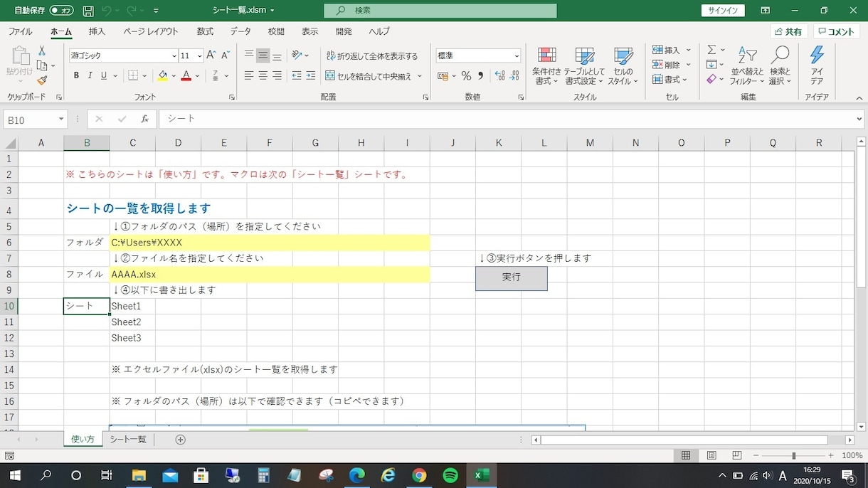Click the 共有 share button

[788, 31]
